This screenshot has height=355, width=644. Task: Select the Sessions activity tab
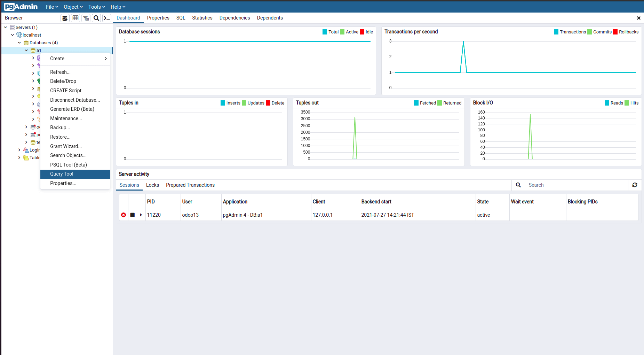(x=129, y=185)
